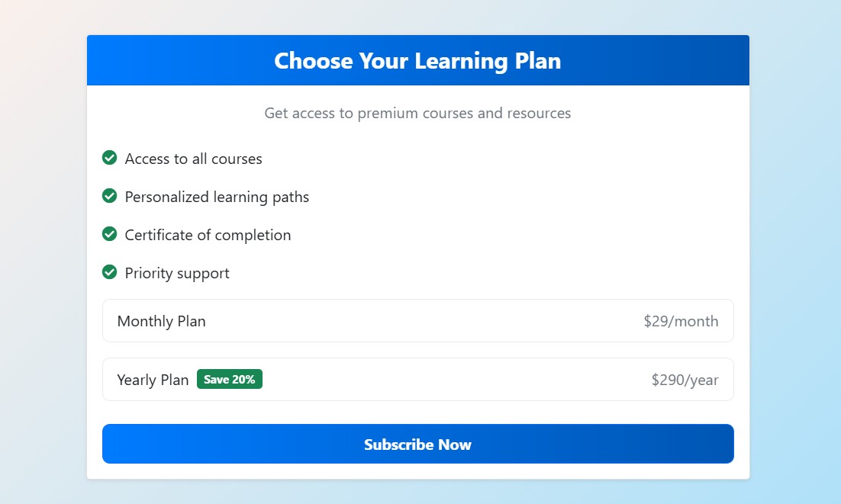Click the Yearly Plan label text
841x504 pixels.
[153, 379]
